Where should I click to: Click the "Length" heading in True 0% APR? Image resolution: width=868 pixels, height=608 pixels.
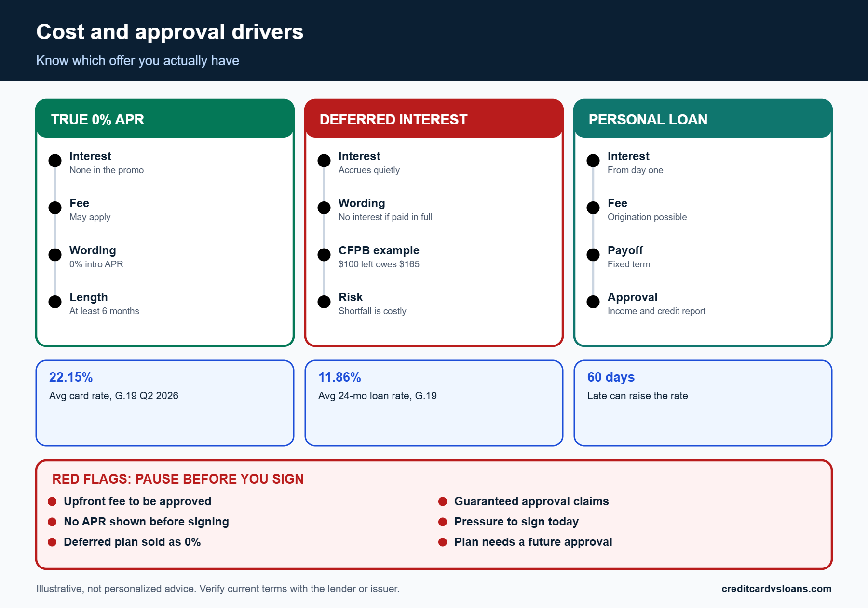(88, 297)
